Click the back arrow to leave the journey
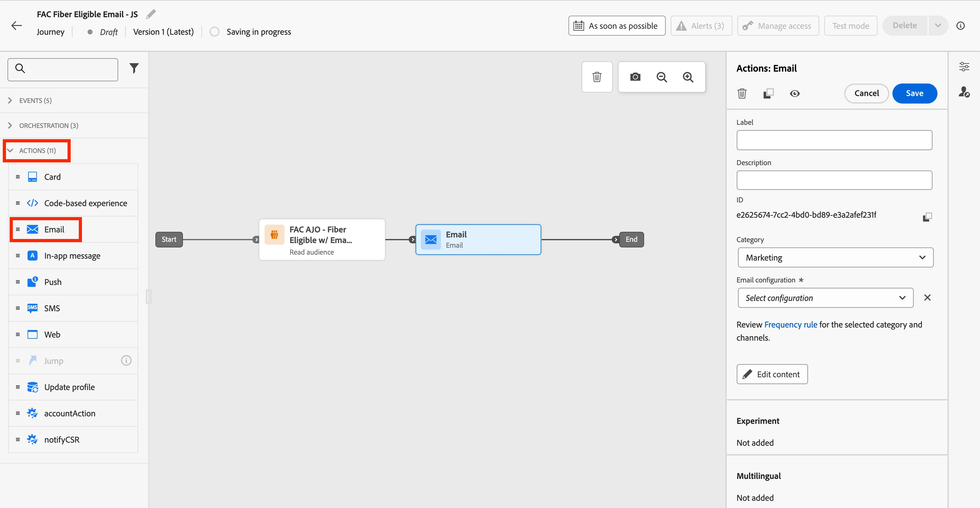Viewport: 980px width, 508px height. coord(17,26)
